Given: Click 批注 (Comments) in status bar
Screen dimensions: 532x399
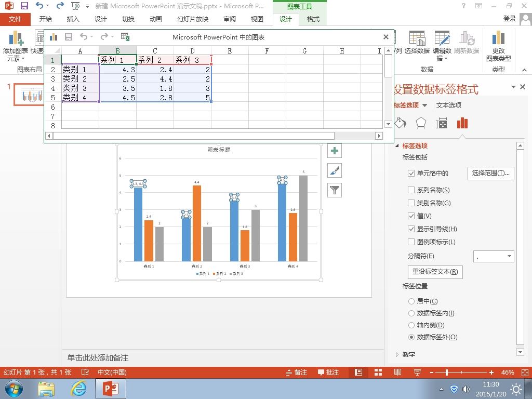Looking at the screenshot, I should [328, 372].
